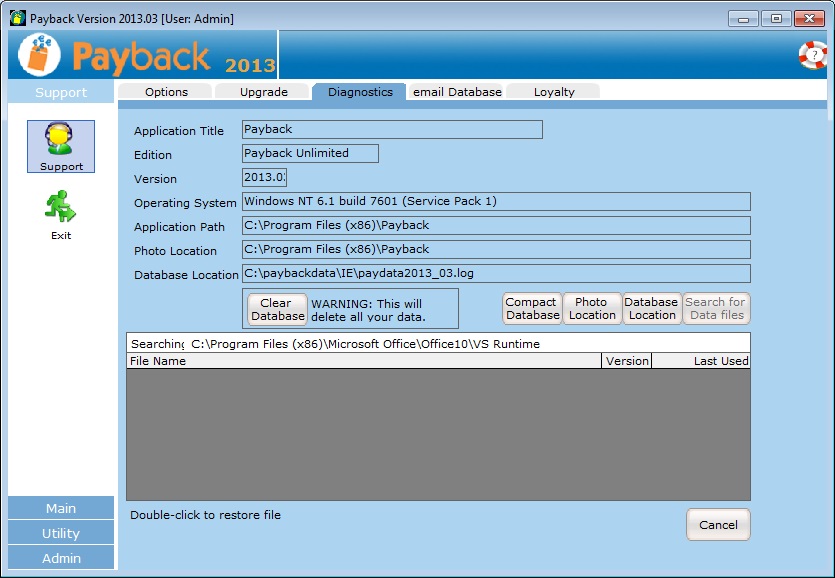Open the Admin sidebar section
This screenshot has width=835, height=578.
point(61,558)
